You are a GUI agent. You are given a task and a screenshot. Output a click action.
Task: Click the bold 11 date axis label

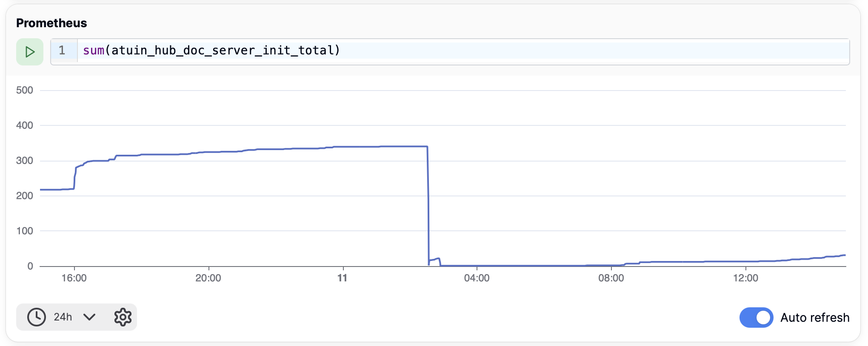343,278
